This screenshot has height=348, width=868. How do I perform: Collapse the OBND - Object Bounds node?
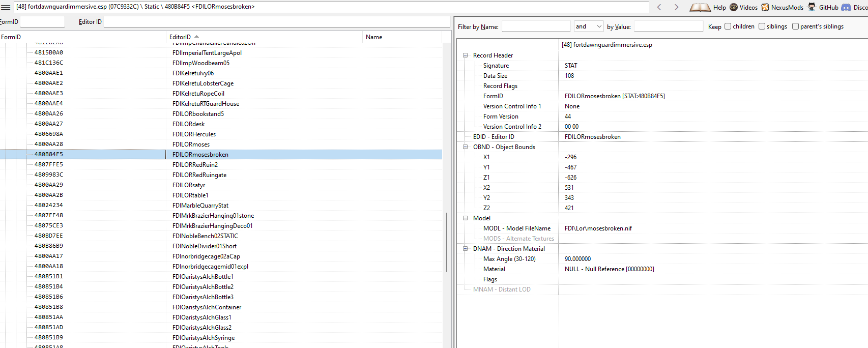[465, 147]
